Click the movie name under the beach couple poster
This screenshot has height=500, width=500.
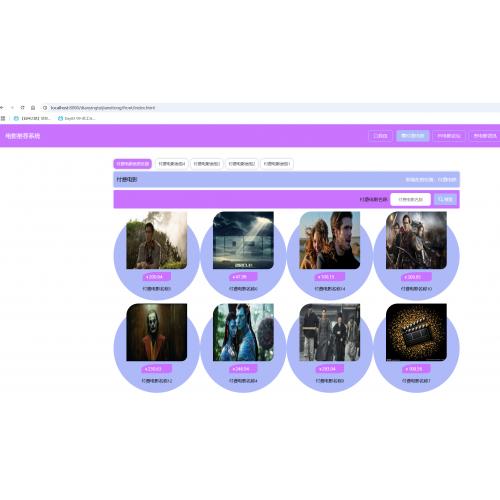point(330,289)
